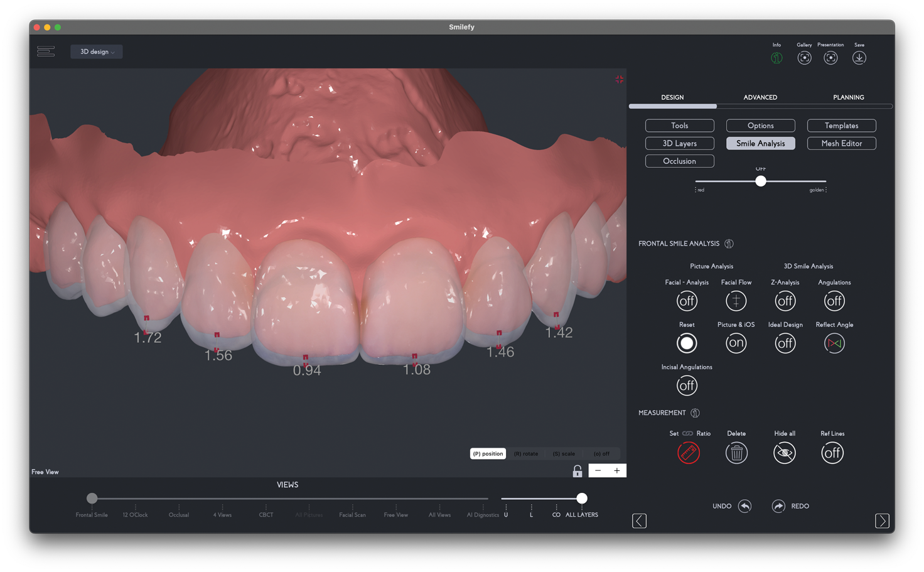The width and height of the screenshot is (924, 572).
Task: Open the 3D design dropdown
Action: pyautogui.click(x=97, y=52)
